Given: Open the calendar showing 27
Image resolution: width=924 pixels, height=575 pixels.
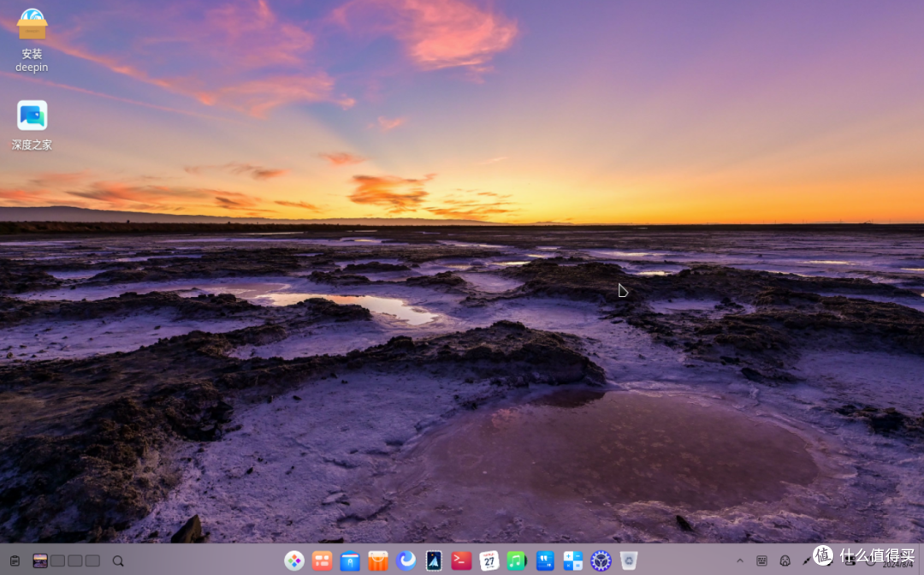Looking at the screenshot, I should (x=489, y=560).
